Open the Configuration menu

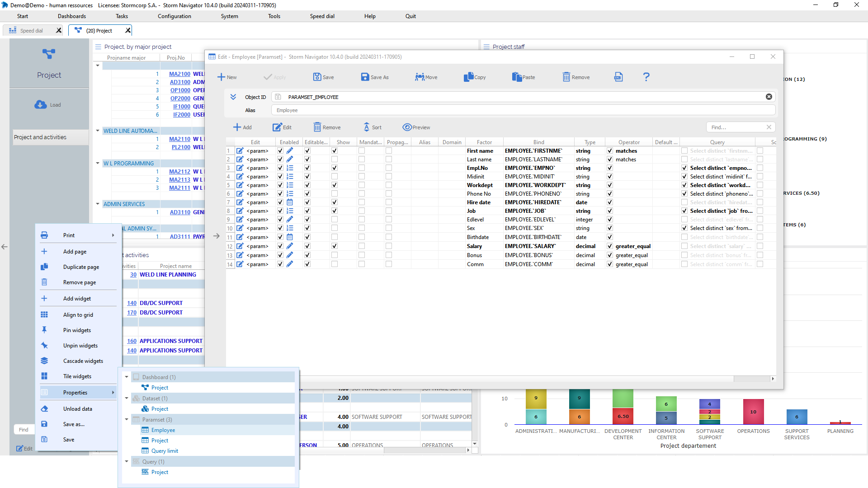pos(175,16)
